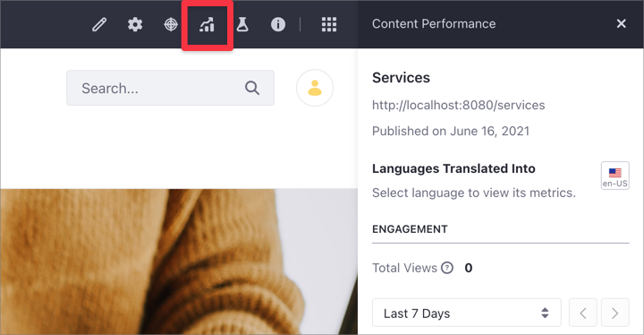Image resolution: width=644 pixels, height=335 pixels.
Task: Click the magnifier search icon
Action: click(252, 88)
